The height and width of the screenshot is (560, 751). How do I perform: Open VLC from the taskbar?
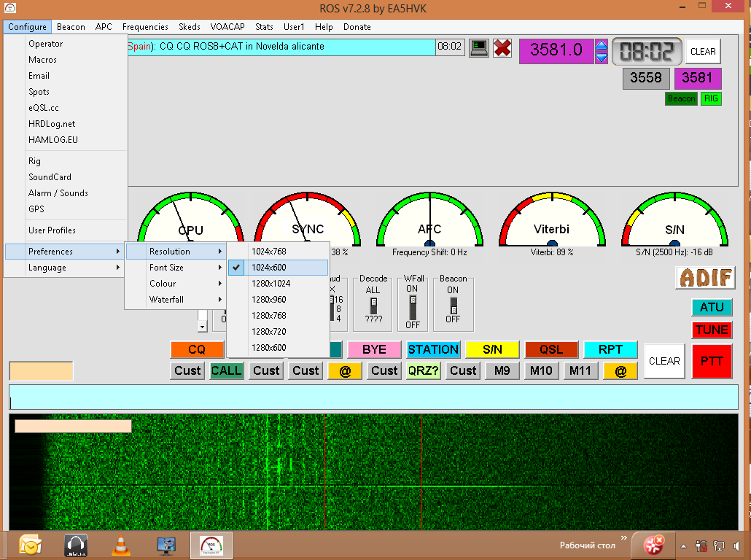click(x=121, y=545)
